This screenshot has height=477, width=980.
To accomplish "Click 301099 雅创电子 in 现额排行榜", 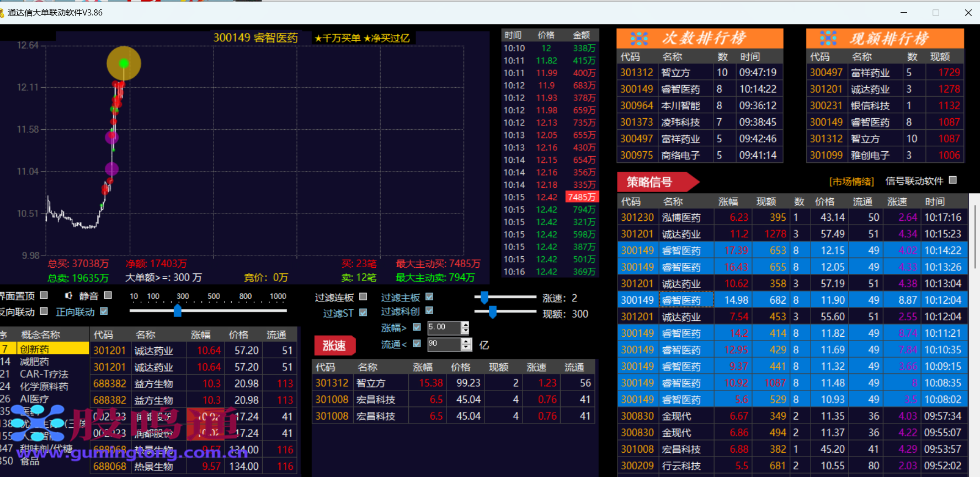I will click(x=885, y=155).
